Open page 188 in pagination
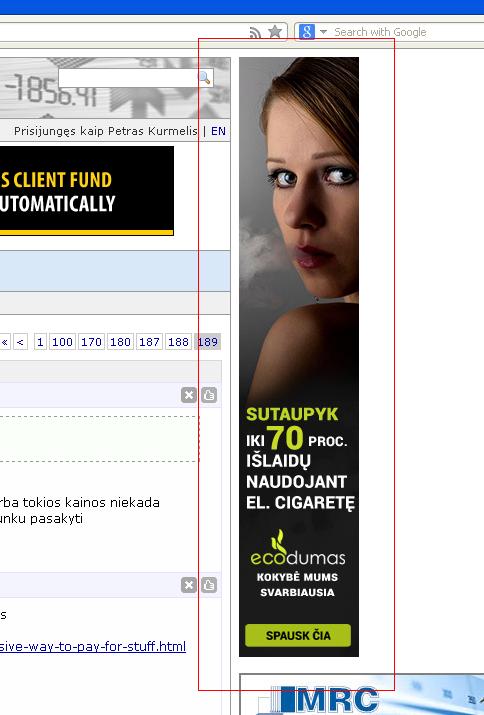Screen dimensions: 484x715 [x=178, y=342]
